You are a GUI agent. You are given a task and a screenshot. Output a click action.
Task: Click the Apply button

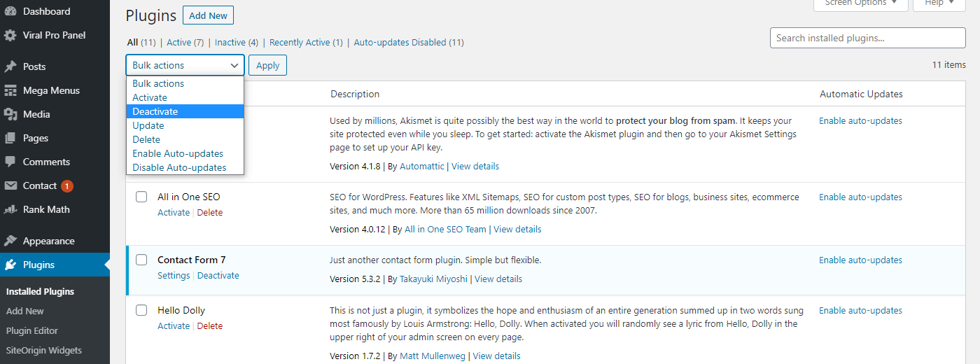267,65
